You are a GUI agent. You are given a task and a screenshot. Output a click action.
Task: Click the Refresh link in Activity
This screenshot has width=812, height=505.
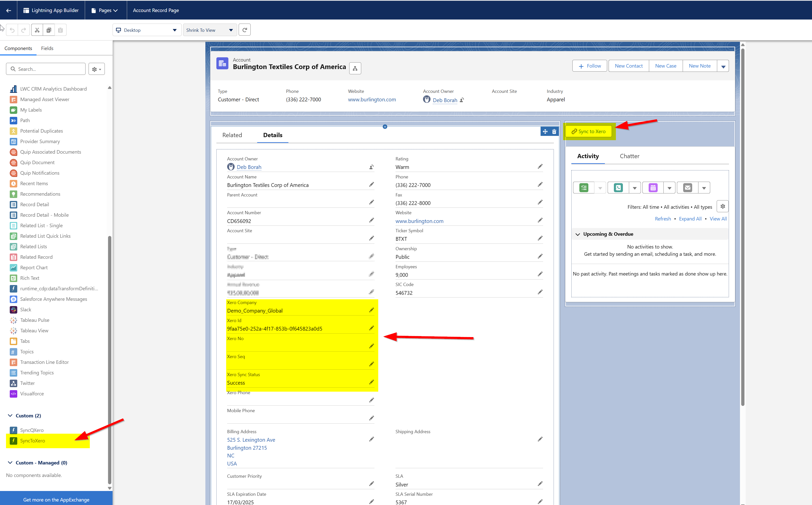coord(663,219)
